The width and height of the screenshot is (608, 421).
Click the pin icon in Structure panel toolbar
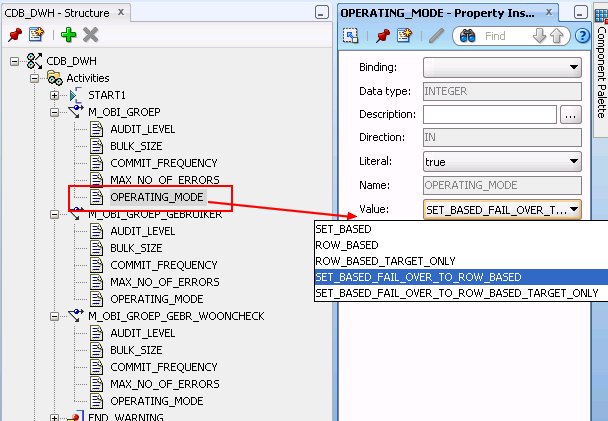(x=15, y=35)
